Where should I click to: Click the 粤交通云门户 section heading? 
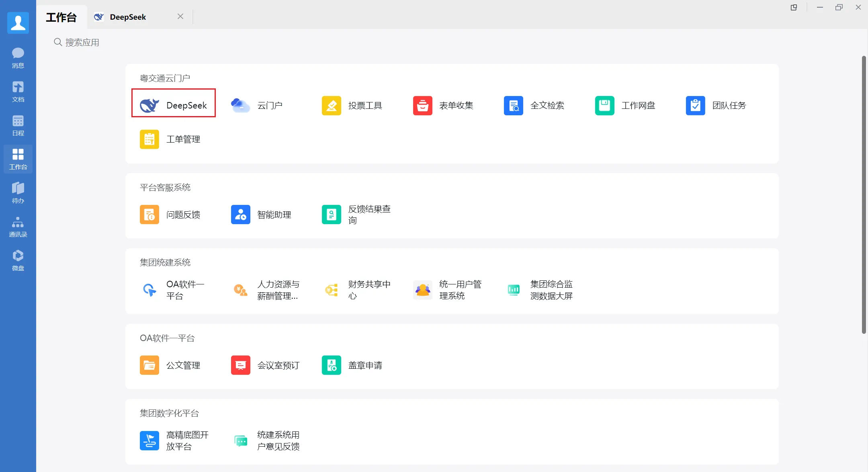pos(165,78)
